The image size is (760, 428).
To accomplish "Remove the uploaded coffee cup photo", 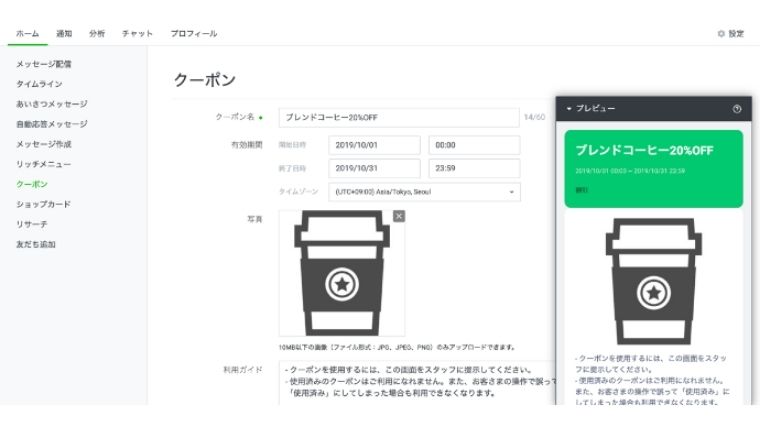I will 399,216.
